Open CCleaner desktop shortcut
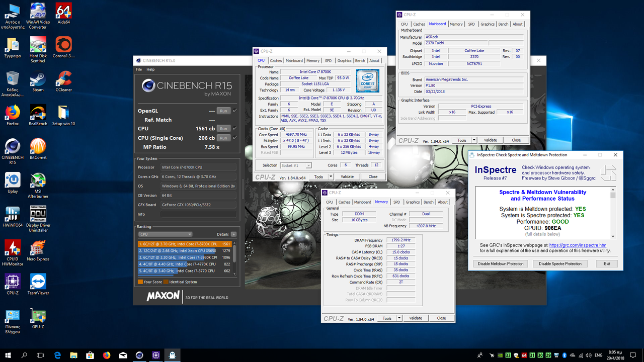 coord(63,81)
